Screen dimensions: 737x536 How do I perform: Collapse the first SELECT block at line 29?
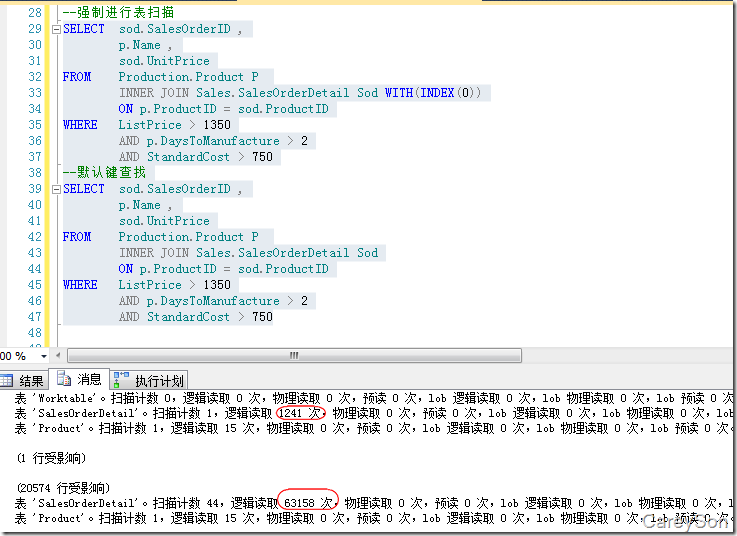tap(55, 29)
